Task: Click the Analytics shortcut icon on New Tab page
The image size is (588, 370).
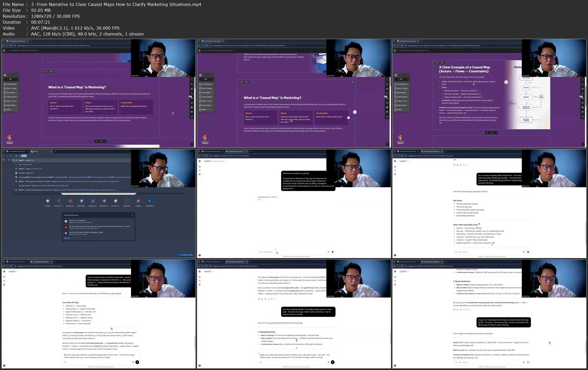Action: click(48, 201)
